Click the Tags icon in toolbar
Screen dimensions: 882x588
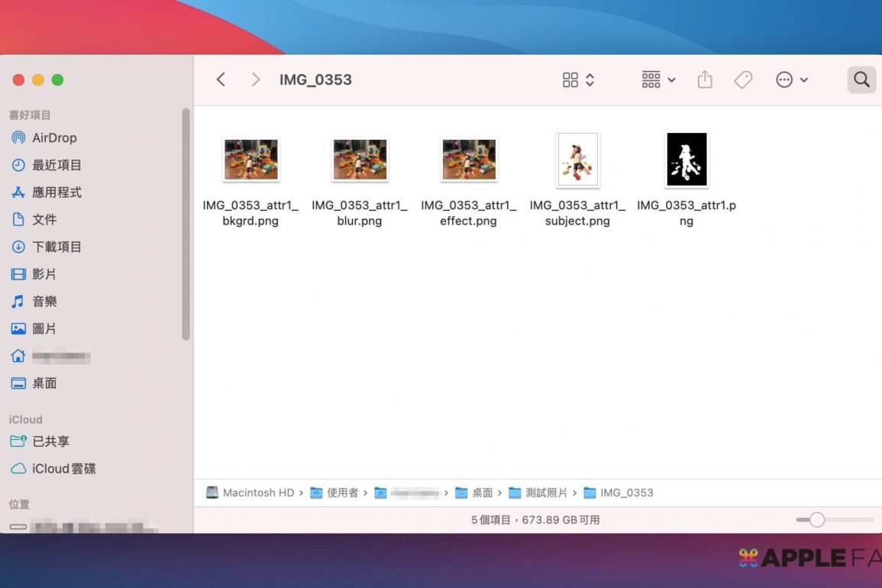pos(743,79)
